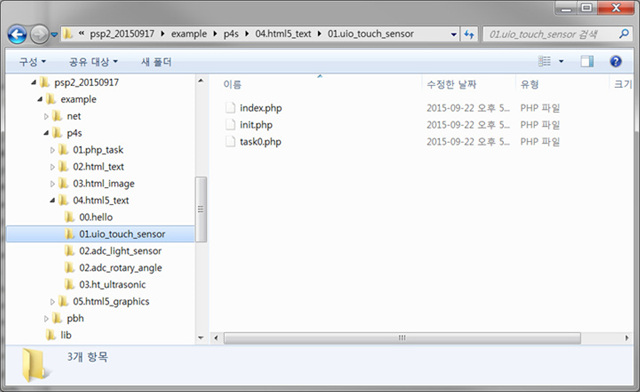Click the greyed Forward arrow button
Viewport: 640px width, 392px height.
40,34
